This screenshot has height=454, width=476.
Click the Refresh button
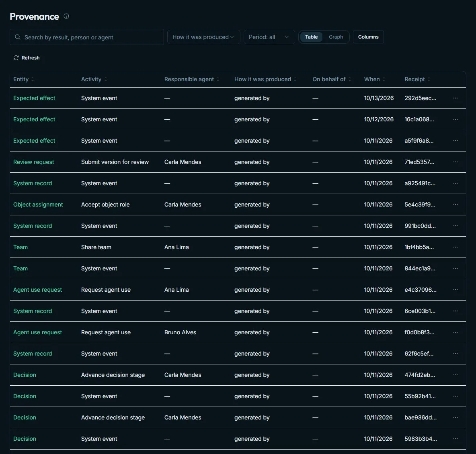[x=27, y=58]
